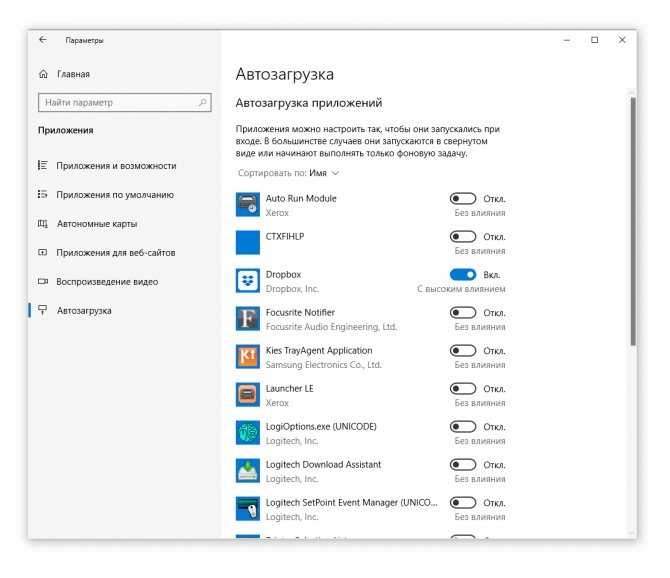Click the Focusrite Audio Engineering, Ltd. text

(331, 327)
